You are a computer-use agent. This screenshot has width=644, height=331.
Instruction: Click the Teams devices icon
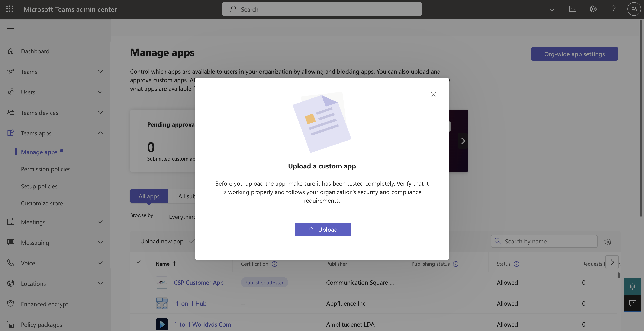[10, 112]
